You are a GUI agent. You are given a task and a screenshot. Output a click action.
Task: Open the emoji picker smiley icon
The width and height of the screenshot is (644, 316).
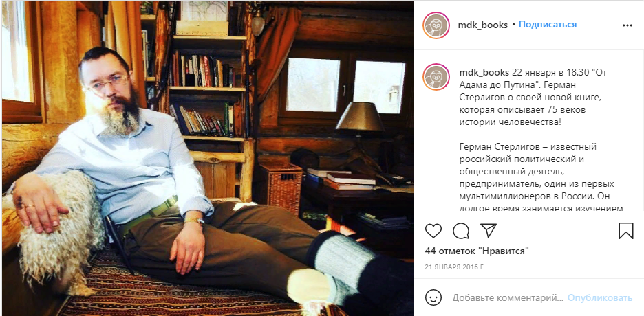pos(433,297)
